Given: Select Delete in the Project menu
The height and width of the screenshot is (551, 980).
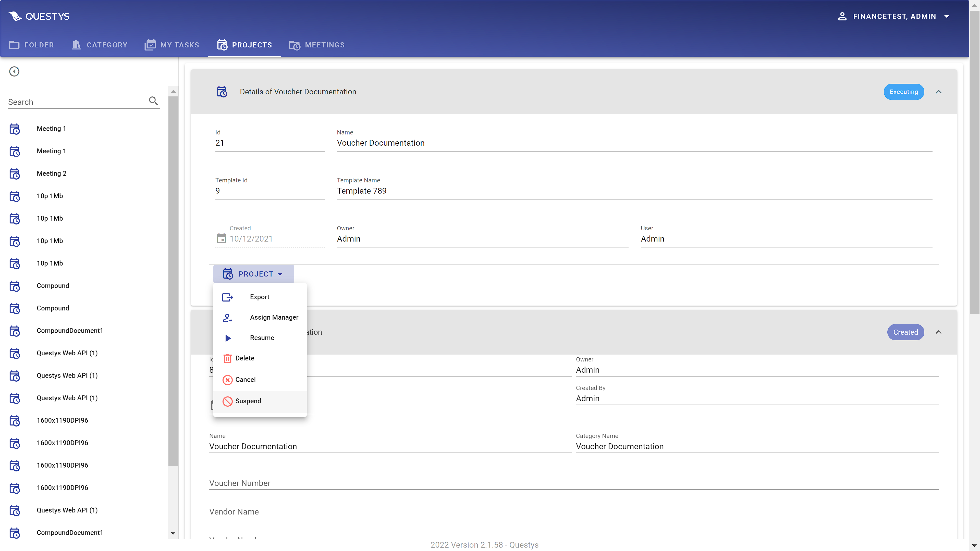Looking at the screenshot, I should pos(260,358).
